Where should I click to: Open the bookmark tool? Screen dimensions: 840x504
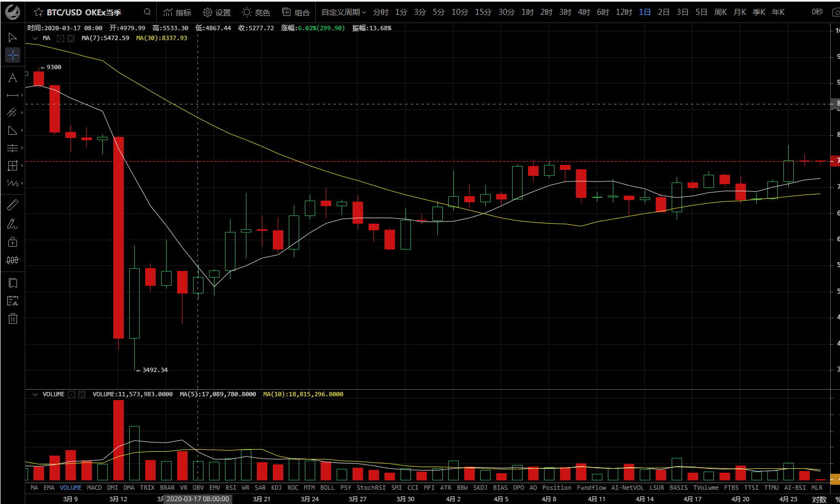click(x=13, y=283)
